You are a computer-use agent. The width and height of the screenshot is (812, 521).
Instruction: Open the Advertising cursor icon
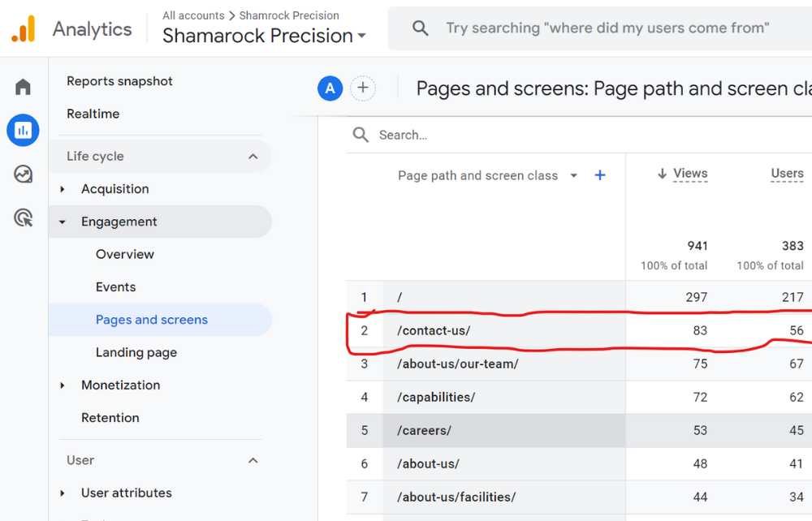(x=23, y=217)
